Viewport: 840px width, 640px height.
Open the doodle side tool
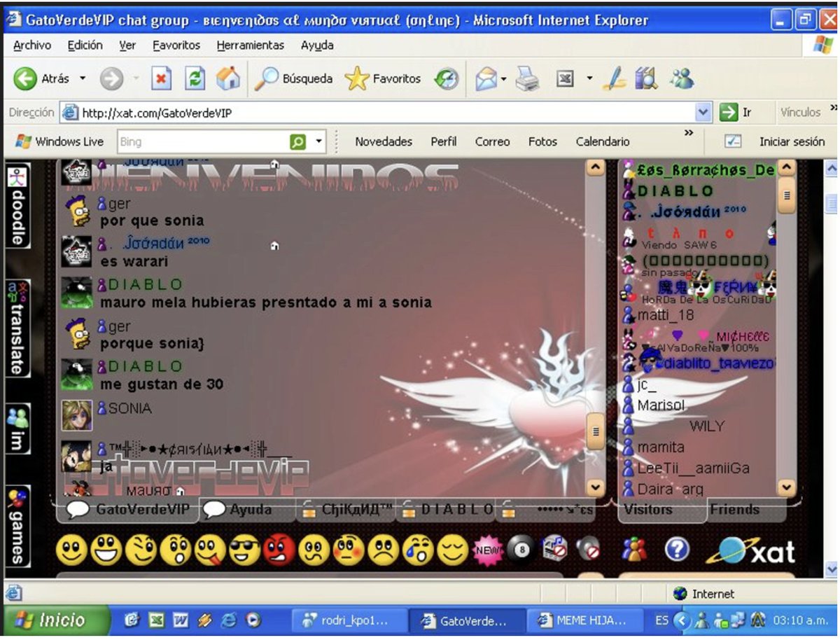click(17, 204)
